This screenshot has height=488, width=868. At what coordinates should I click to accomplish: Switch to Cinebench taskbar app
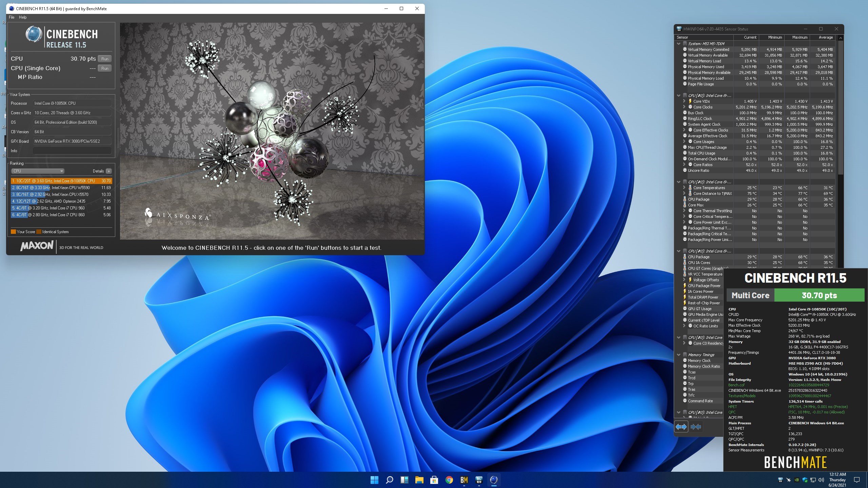[494, 480]
